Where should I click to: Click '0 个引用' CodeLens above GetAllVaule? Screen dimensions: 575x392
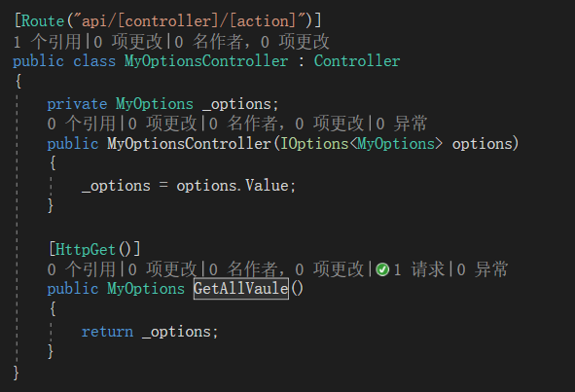(82, 269)
